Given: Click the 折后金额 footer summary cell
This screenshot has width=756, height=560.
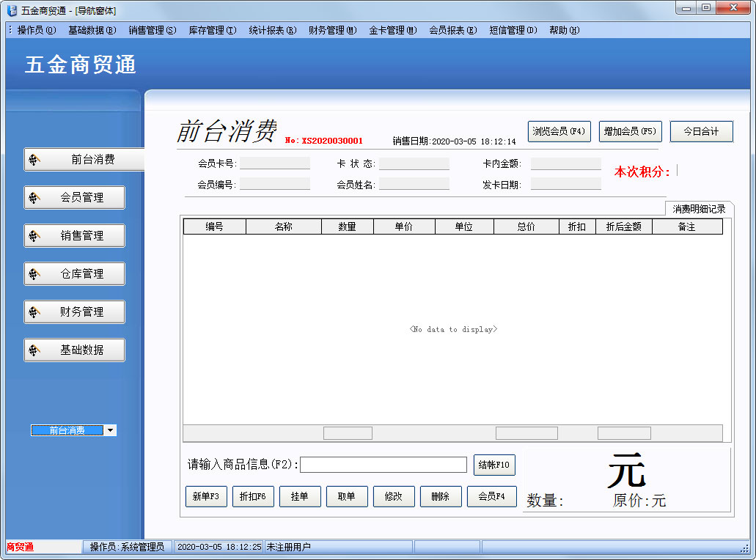Looking at the screenshot, I should coord(624,433).
